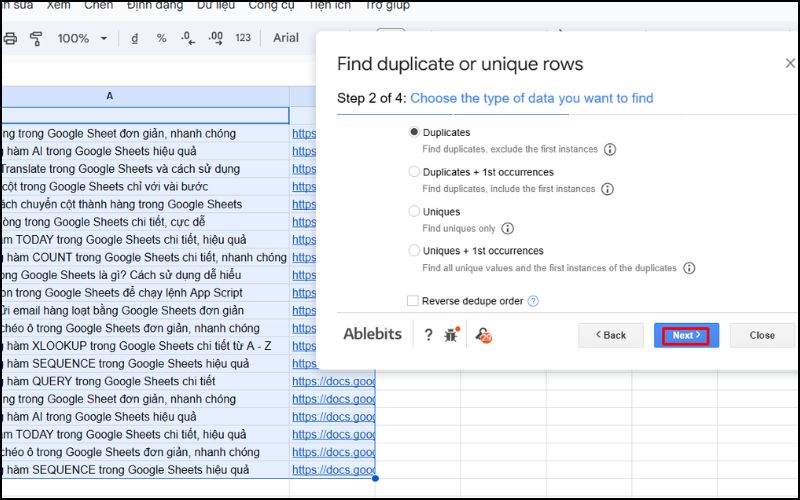Select the paint format roller tool

coord(37,39)
